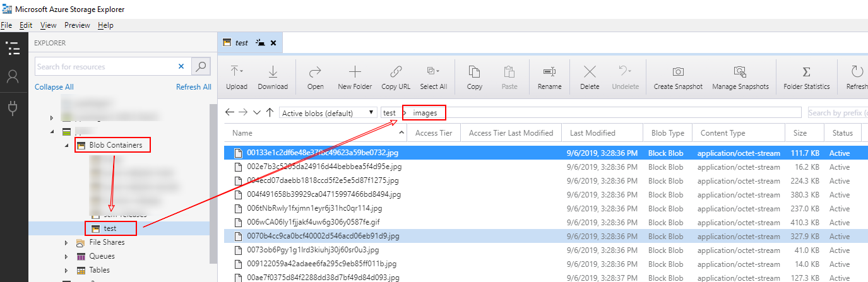Image resolution: width=868 pixels, height=282 pixels.
Task: Select file 004f491658b39929ca04715997466bd8494.jpg
Action: click(324, 194)
